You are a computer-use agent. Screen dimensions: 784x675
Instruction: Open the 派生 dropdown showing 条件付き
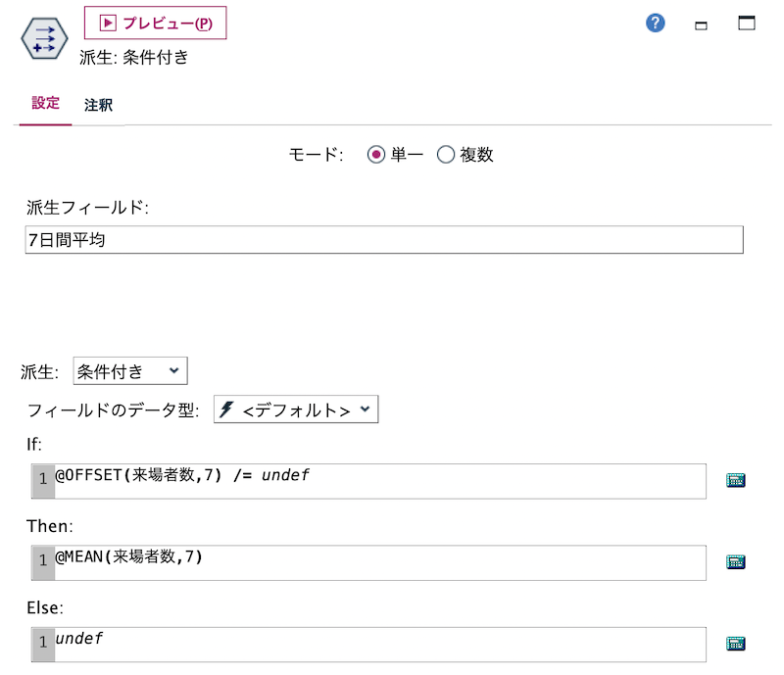(x=129, y=370)
